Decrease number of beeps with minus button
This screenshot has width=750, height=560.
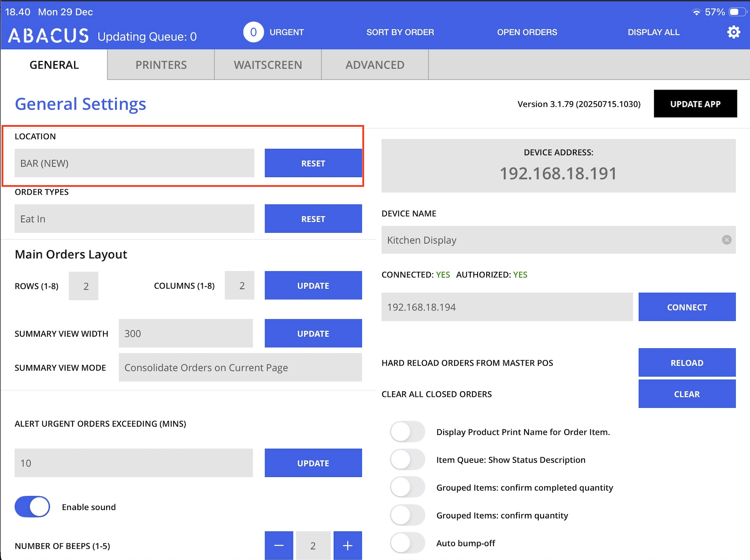point(279,545)
